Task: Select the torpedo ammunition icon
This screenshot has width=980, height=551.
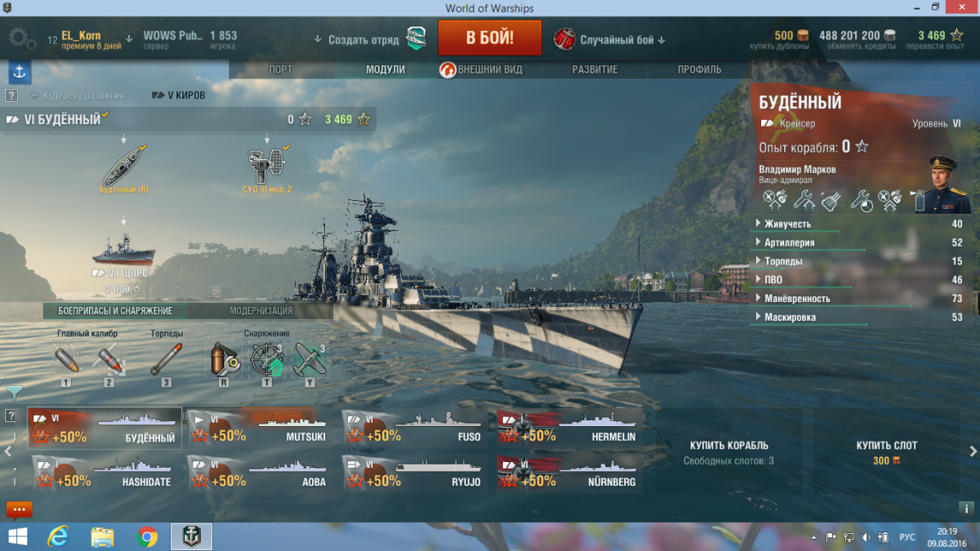Action: pyautogui.click(x=167, y=359)
